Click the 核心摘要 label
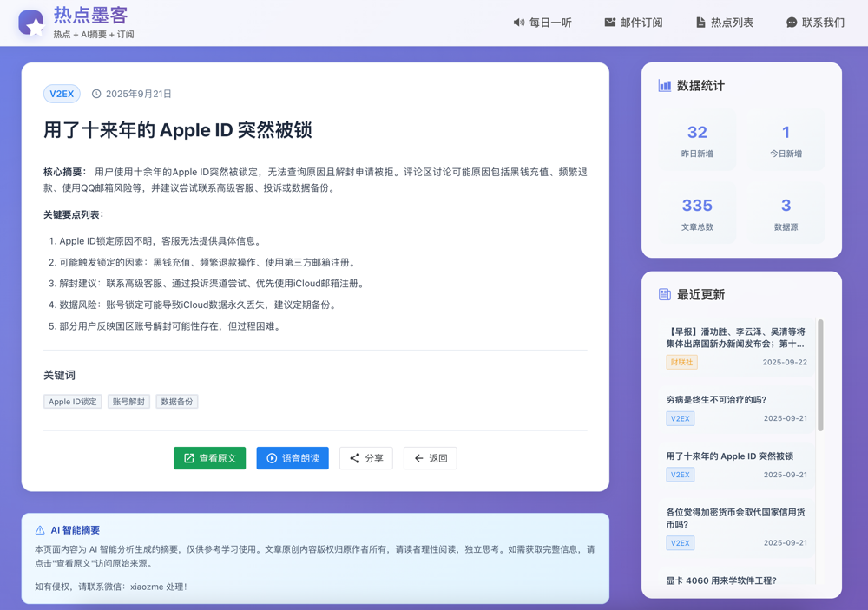Screen dimensions: 868x610 [65, 172]
